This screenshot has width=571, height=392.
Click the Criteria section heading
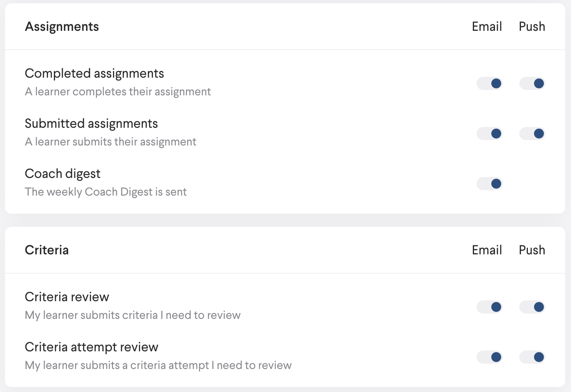[47, 250]
